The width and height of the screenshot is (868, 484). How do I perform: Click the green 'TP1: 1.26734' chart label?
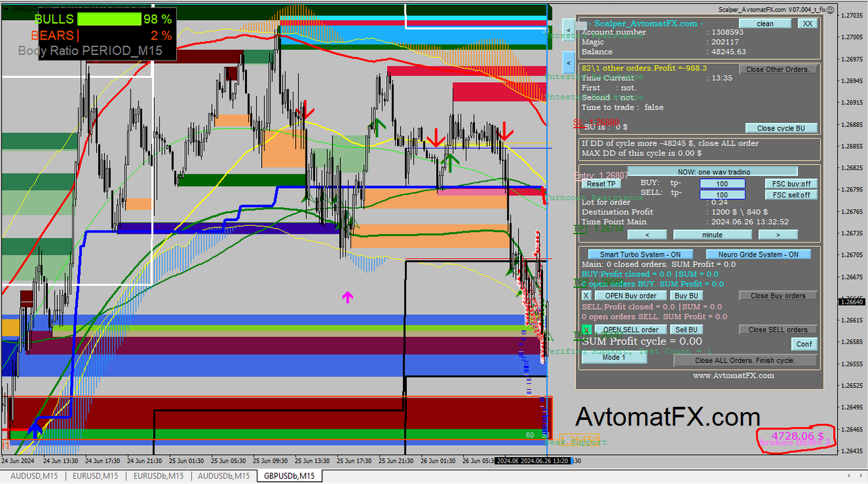coord(598,229)
